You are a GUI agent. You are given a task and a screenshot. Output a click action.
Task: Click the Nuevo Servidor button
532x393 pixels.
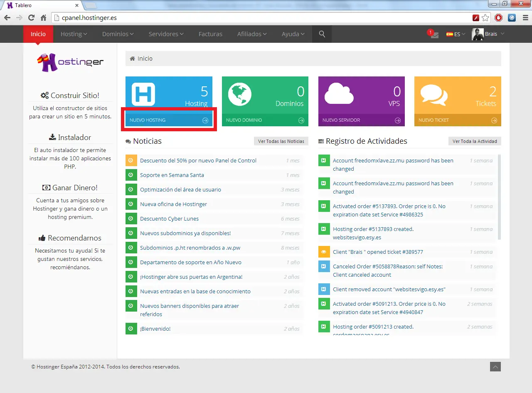tap(362, 120)
